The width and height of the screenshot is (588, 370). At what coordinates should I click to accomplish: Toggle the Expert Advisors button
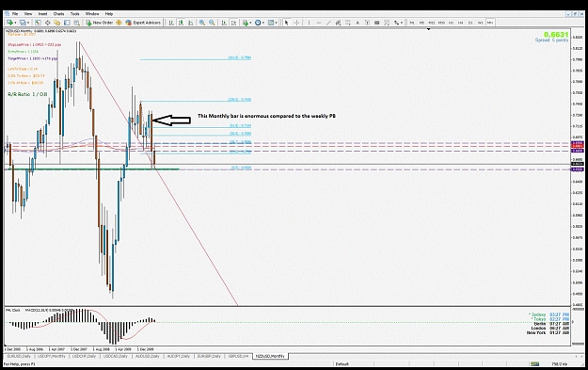pos(143,23)
